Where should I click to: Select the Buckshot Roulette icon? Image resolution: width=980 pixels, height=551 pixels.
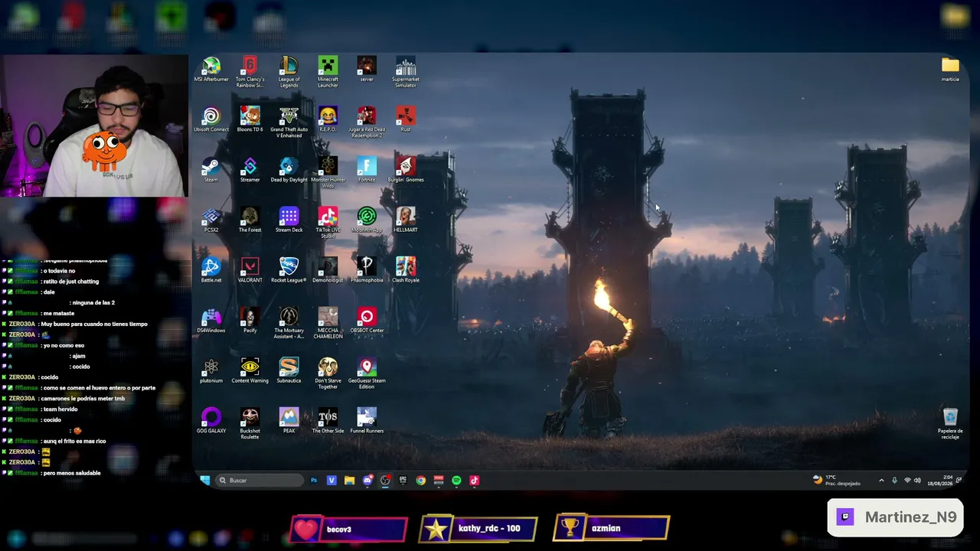[x=250, y=423]
